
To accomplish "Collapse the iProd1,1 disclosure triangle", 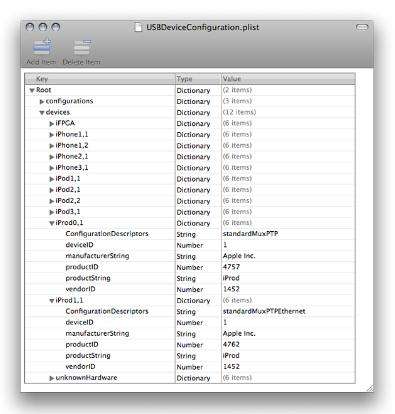I will coord(52,301).
